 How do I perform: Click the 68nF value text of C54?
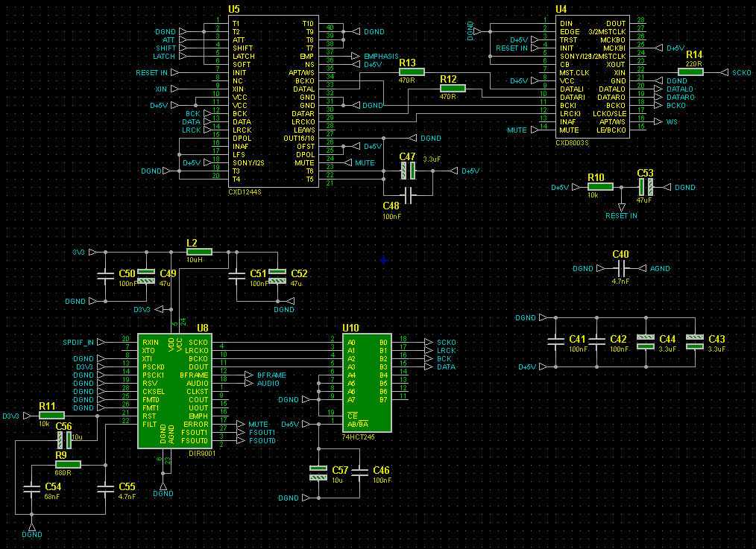pyautogui.click(x=52, y=497)
